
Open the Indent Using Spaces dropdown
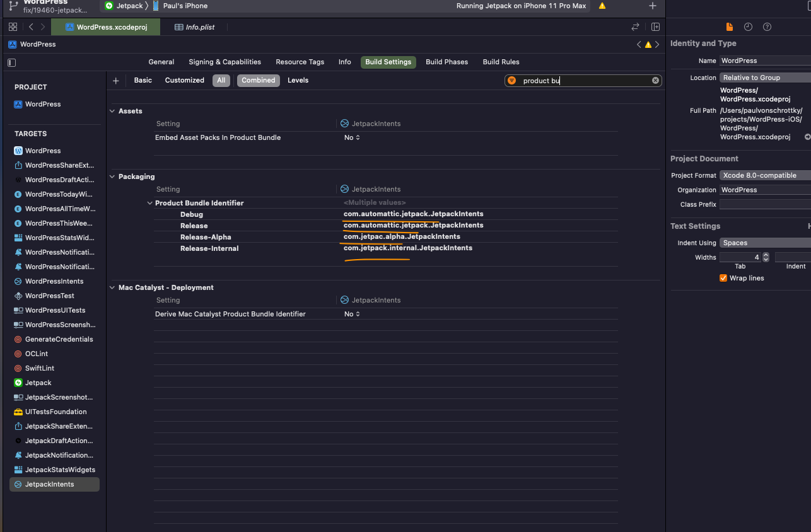pyautogui.click(x=765, y=243)
